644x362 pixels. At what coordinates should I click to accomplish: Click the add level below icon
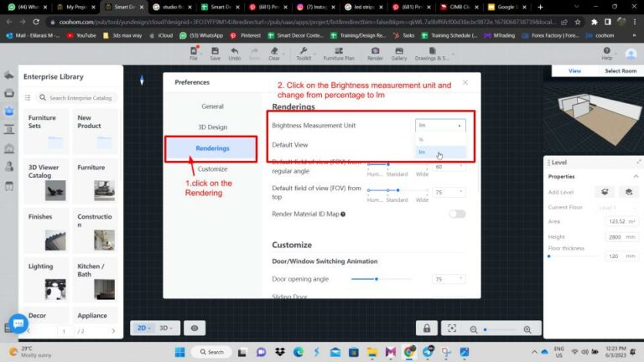coord(629,192)
